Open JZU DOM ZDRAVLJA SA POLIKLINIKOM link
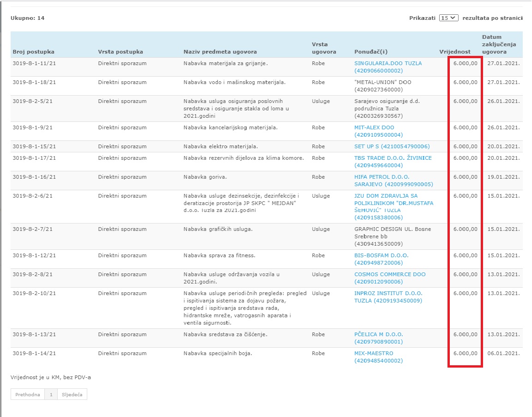This screenshot has height=417, width=532. [393, 206]
